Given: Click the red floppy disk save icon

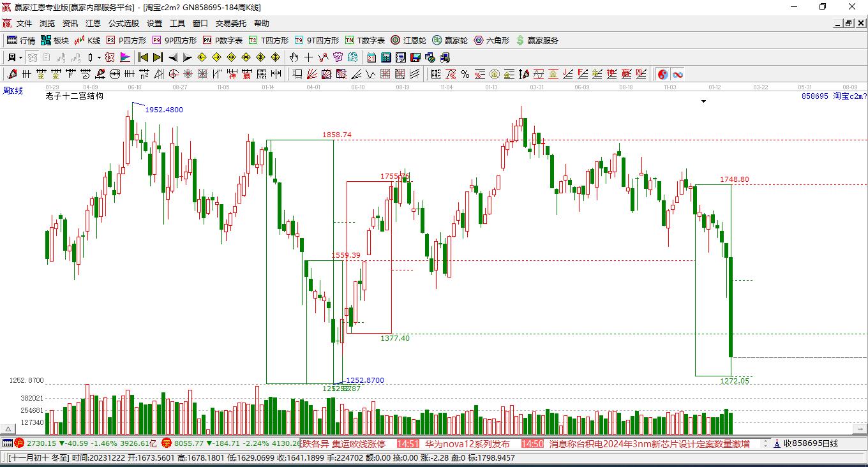Looking at the screenshot, I should (415, 57).
